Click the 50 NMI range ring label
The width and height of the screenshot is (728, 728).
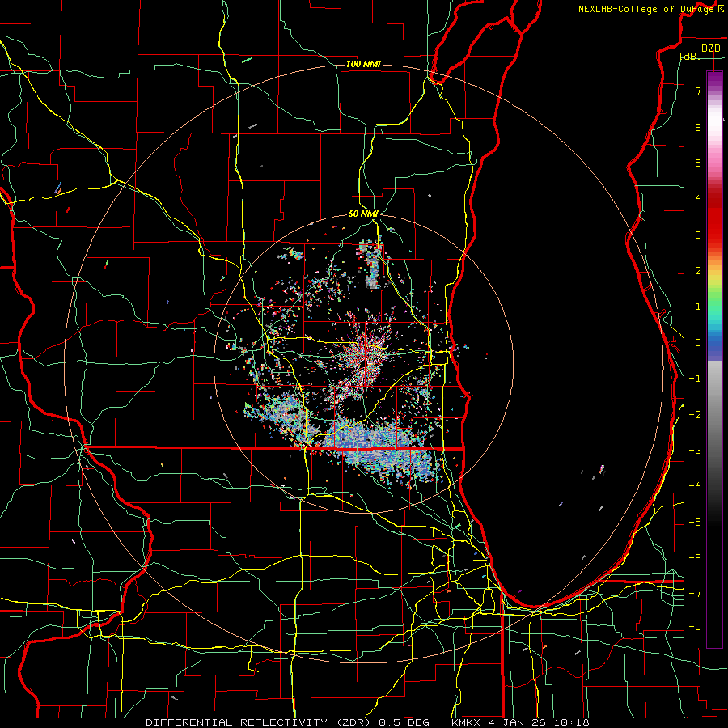point(363,214)
